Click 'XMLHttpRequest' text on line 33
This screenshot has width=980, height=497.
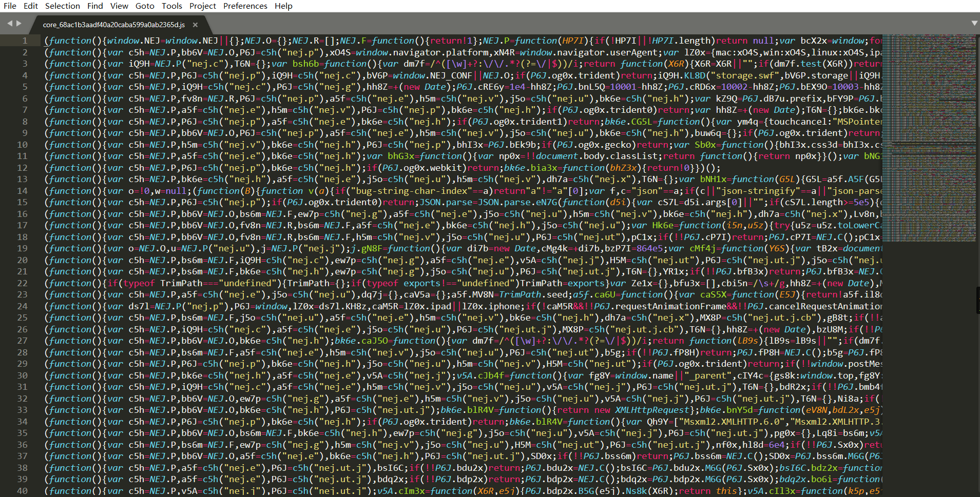tap(652, 410)
